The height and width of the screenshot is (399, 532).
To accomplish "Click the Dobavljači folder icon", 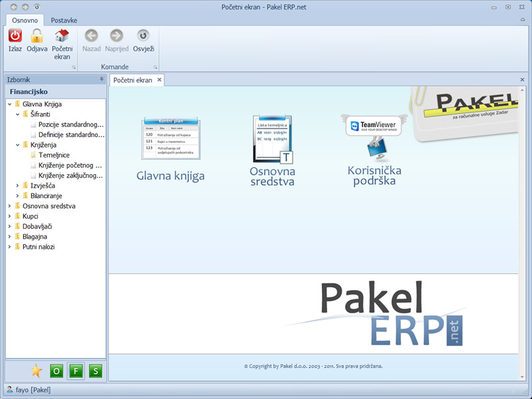I will tap(18, 226).
